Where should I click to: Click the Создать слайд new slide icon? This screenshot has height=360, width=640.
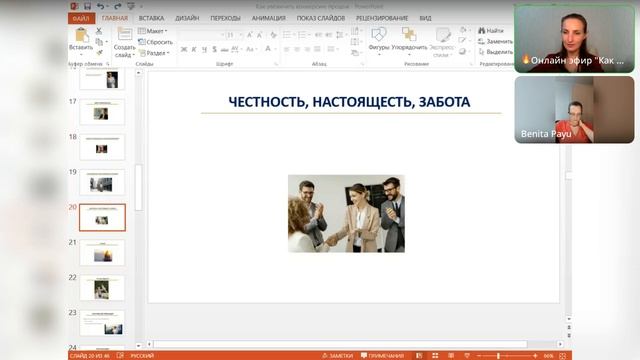coord(125,34)
